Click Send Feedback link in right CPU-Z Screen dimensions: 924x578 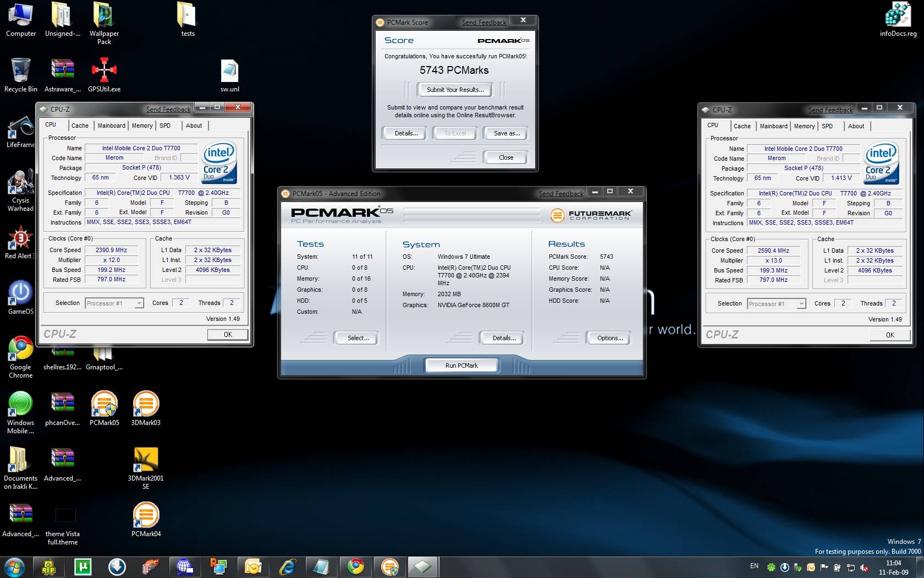click(831, 110)
